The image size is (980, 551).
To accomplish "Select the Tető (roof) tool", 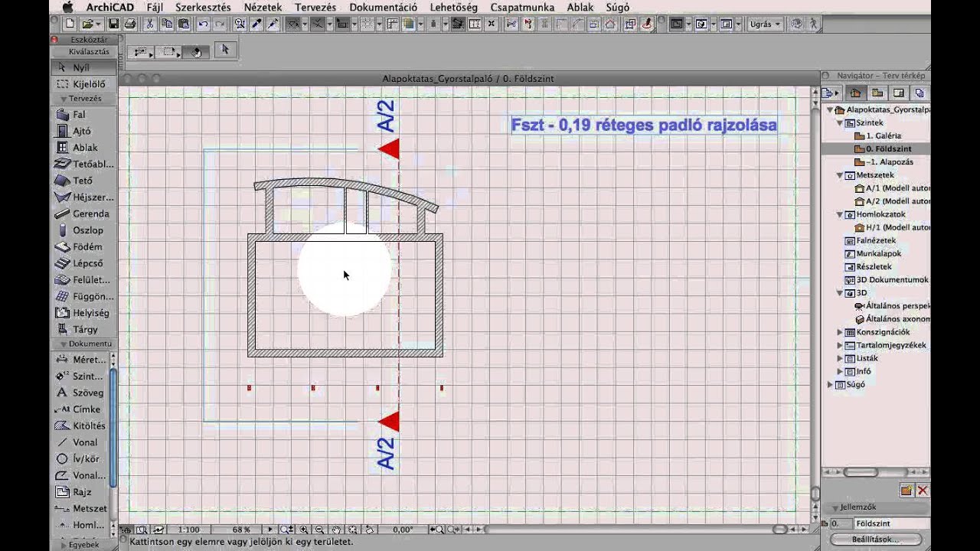I will pyautogui.click(x=83, y=181).
